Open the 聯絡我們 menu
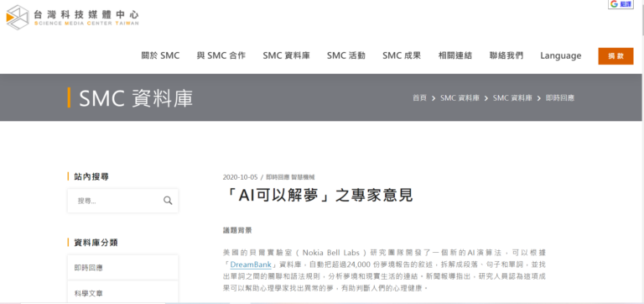 506,55
